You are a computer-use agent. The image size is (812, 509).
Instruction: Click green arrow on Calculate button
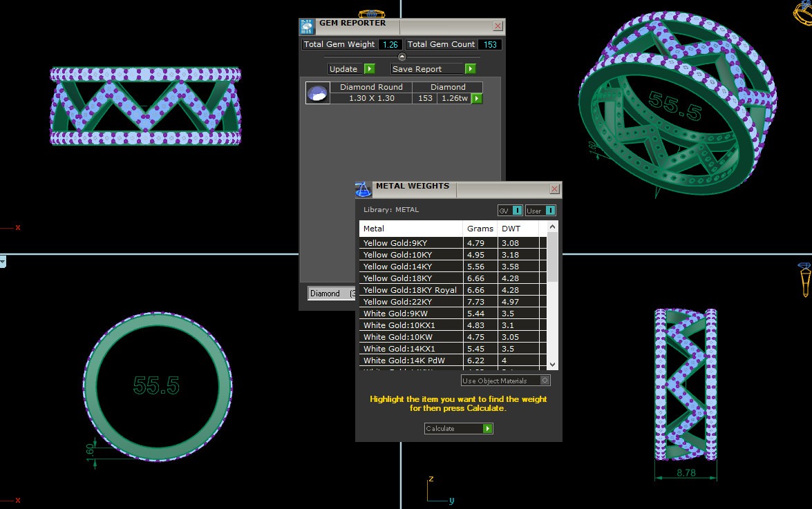tap(487, 429)
